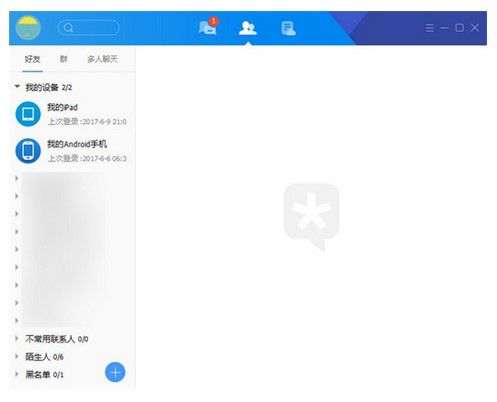497x402 pixels.
Task: Open the hamburger main menu icon
Action: pos(430,28)
